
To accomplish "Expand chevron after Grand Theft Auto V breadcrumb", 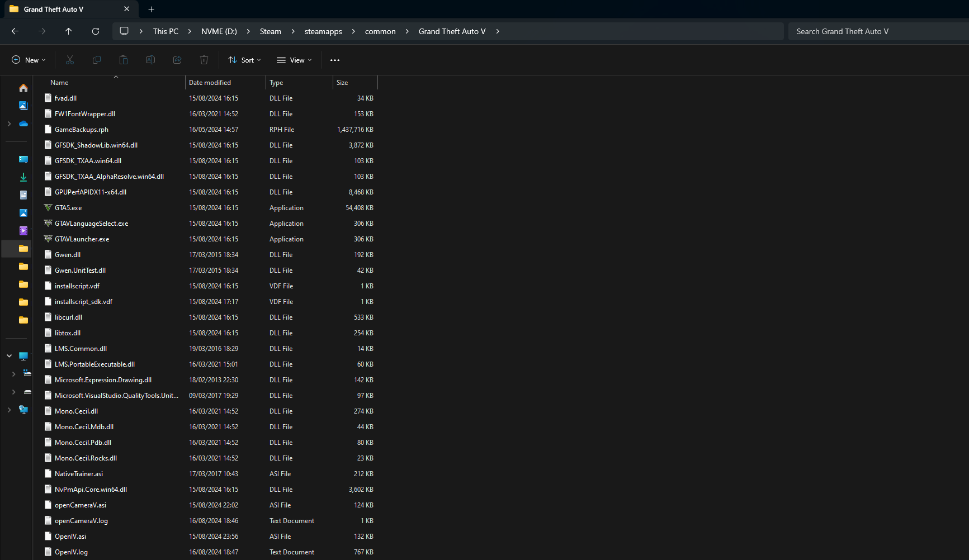I will tap(498, 31).
